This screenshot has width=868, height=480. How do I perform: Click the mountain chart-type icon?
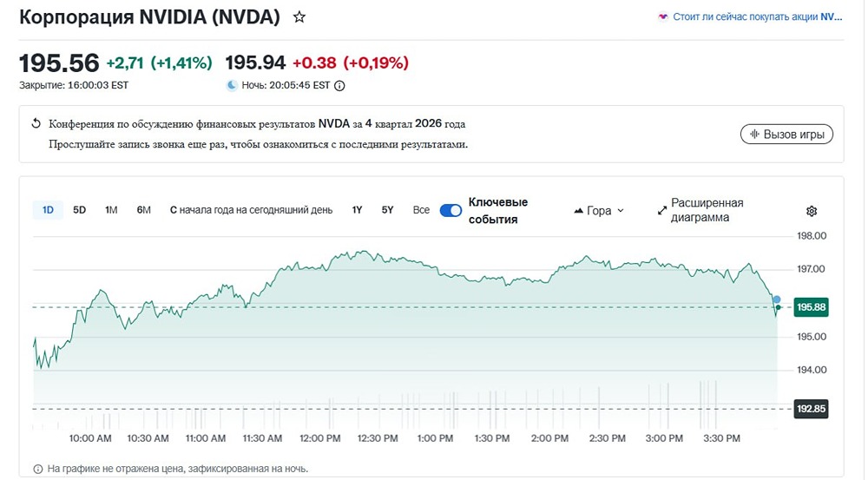(578, 211)
